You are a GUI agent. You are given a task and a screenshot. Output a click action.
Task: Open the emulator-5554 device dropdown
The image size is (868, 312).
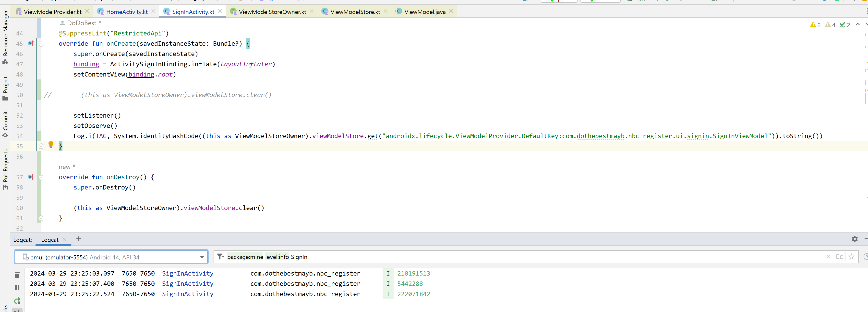202,257
